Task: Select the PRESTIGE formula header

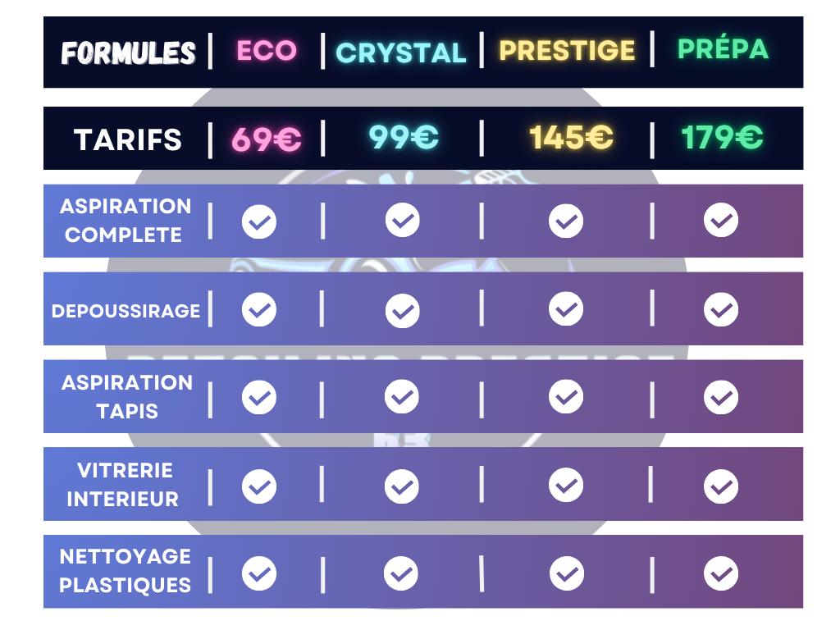Action: click(567, 51)
